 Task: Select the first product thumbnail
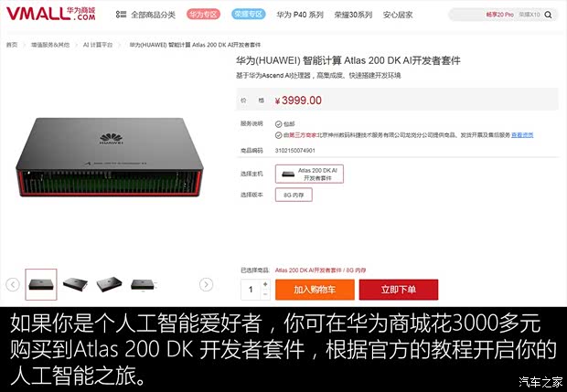(x=41, y=284)
